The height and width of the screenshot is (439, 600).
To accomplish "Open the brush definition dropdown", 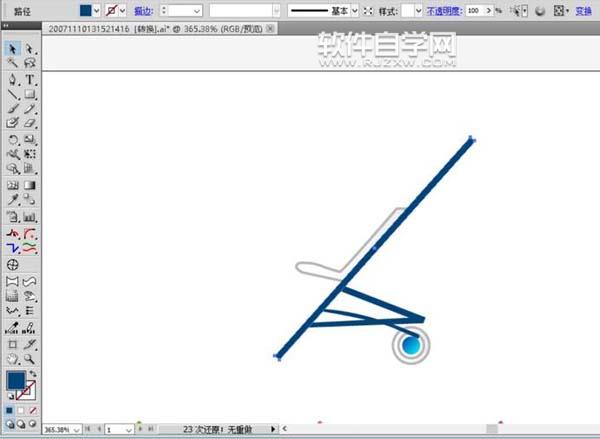I will (277, 11).
